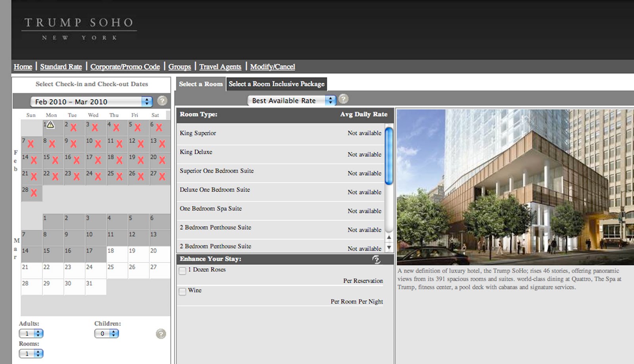
Task: Select March 28 on the calendar
Action: point(31,287)
